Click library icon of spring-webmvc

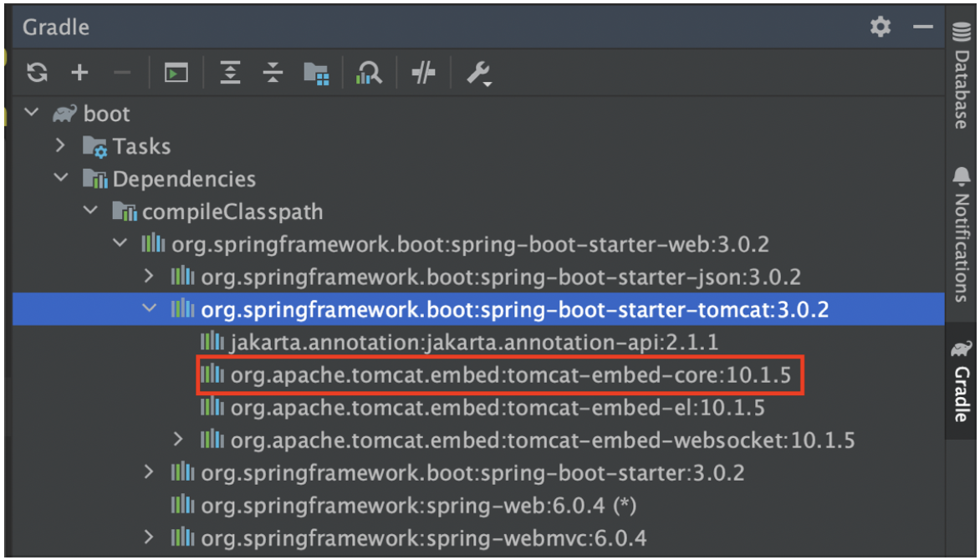point(182,537)
